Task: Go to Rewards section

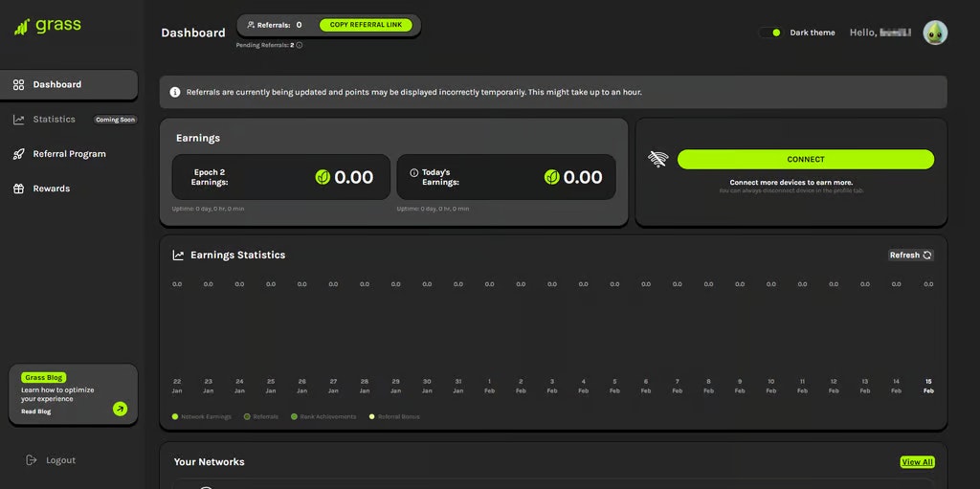Action: click(x=52, y=189)
